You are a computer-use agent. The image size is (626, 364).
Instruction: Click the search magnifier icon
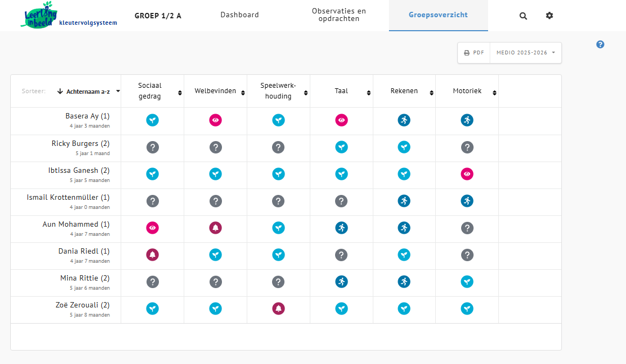coord(523,16)
